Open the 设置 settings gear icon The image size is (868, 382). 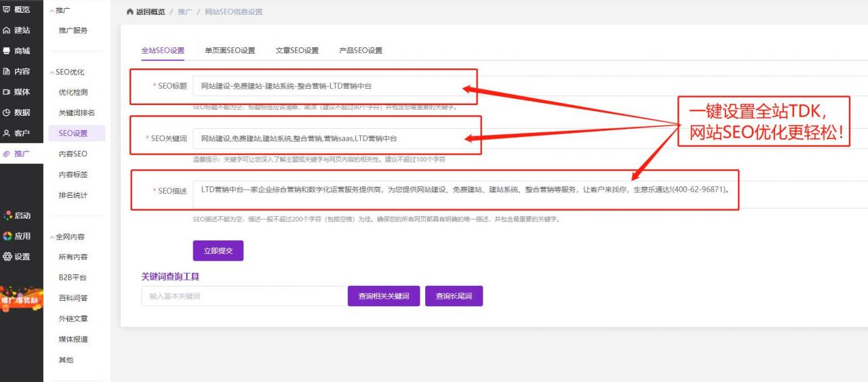click(x=7, y=257)
